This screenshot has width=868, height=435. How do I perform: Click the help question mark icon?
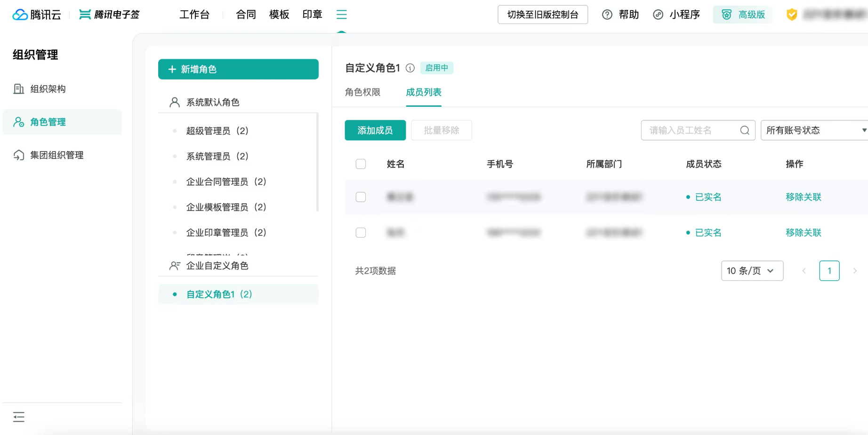click(607, 15)
